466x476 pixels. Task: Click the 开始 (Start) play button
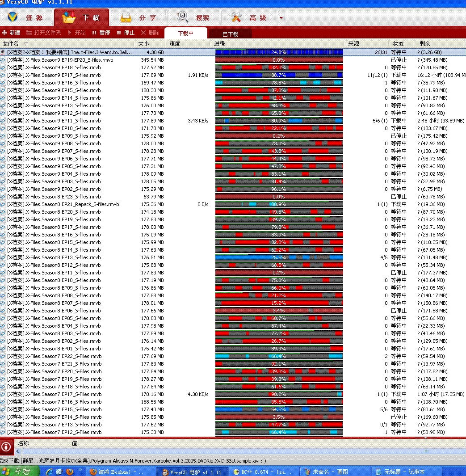77,33
